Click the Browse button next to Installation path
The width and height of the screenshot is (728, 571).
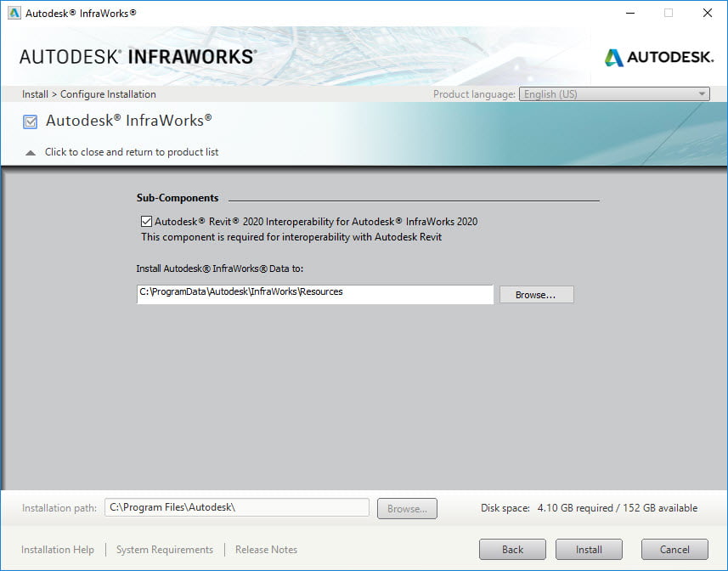407,509
